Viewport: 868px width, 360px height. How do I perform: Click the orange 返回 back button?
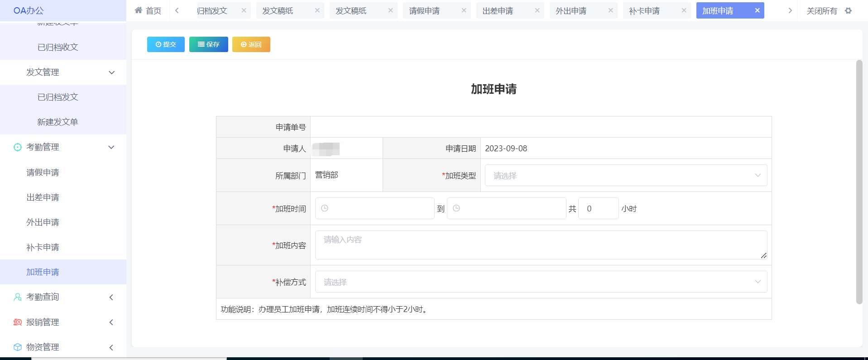251,44
